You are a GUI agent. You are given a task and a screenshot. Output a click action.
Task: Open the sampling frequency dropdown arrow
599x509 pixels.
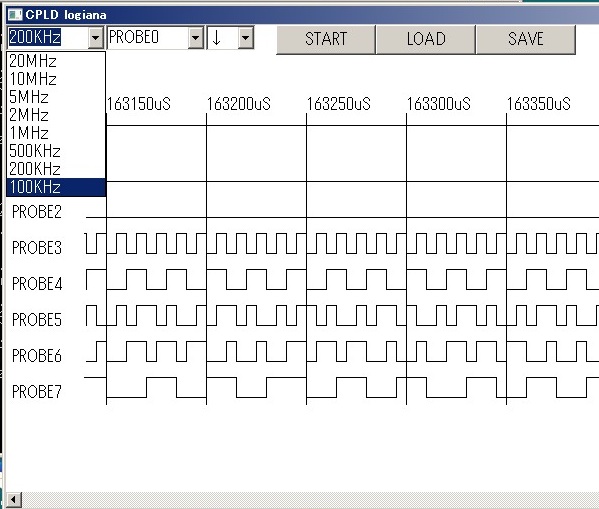tap(96, 38)
